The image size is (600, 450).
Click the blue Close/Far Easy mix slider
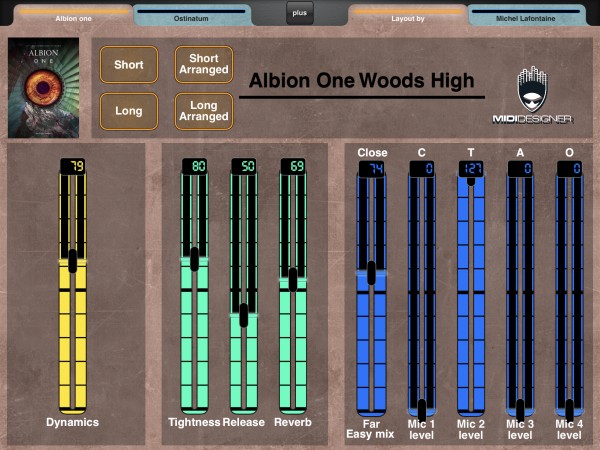[371, 295]
